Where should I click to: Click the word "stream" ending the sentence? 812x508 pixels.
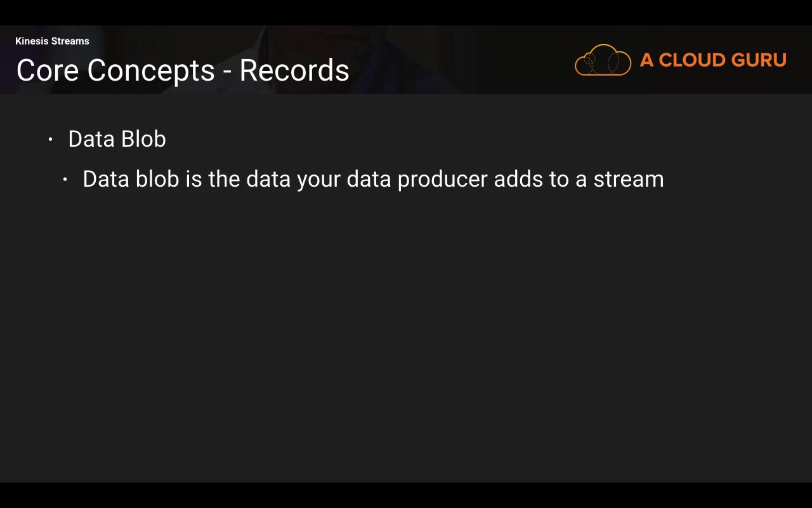point(628,180)
